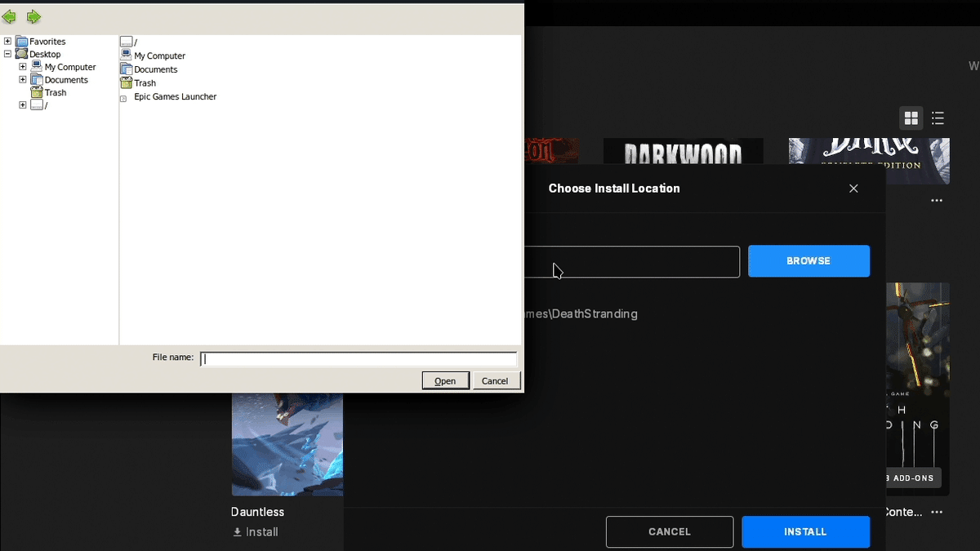Image resolution: width=980 pixels, height=551 pixels.
Task: Select My Computer in the folder tree
Action: pyautogui.click(x=70, y=68)
